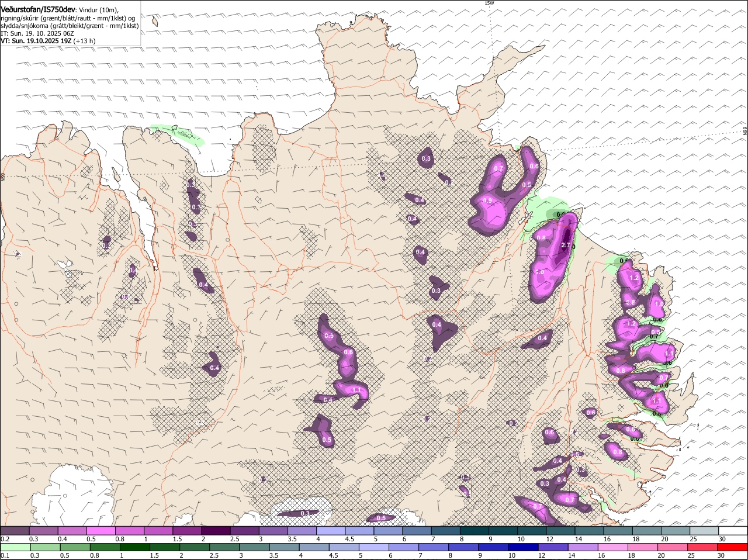Click the 0.2 label of upper legend
Viewport: 748px width, 560px height.
(5, 539)
